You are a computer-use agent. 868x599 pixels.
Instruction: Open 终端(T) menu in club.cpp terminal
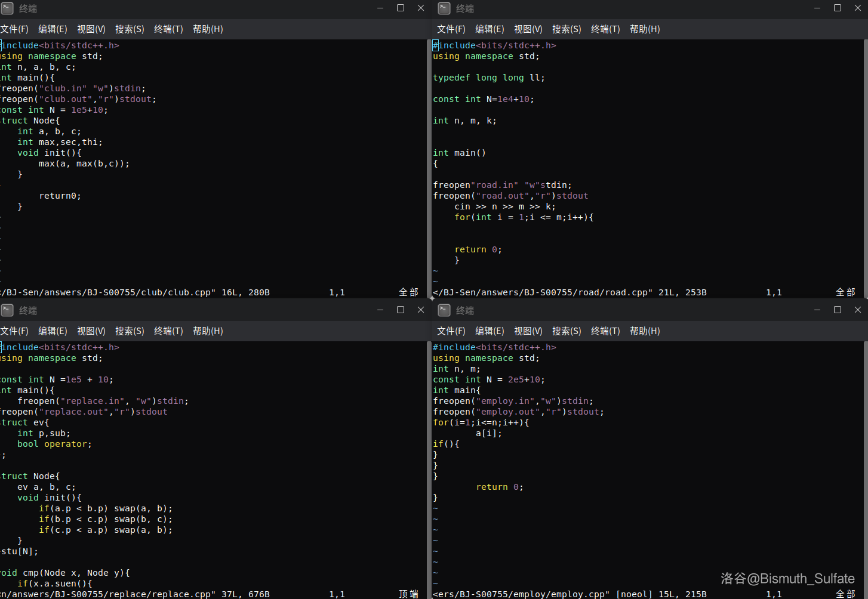(x=168, y=29)
